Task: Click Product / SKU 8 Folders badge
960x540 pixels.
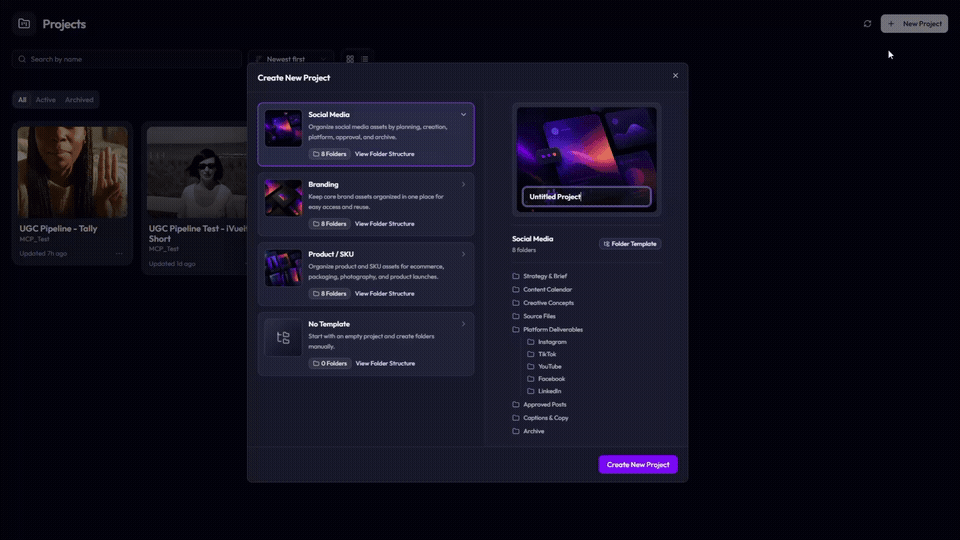Action: tap(330, 294)
